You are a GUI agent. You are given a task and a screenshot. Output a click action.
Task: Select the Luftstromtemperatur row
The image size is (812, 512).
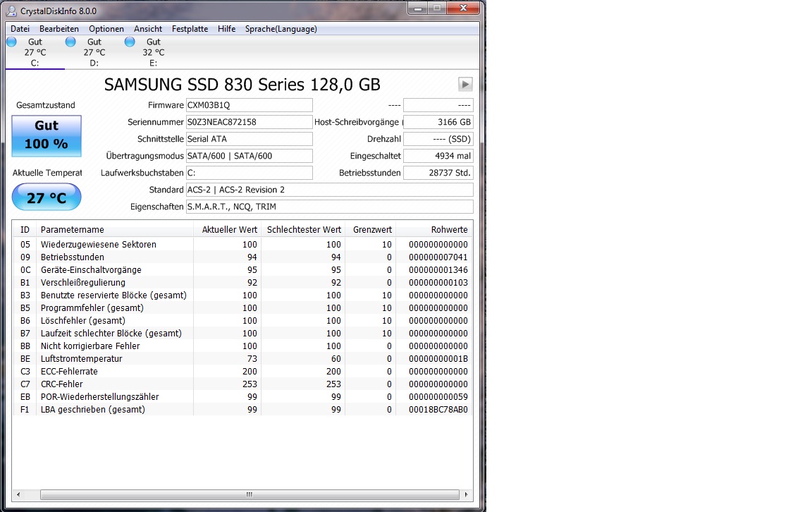coord(242,358)
